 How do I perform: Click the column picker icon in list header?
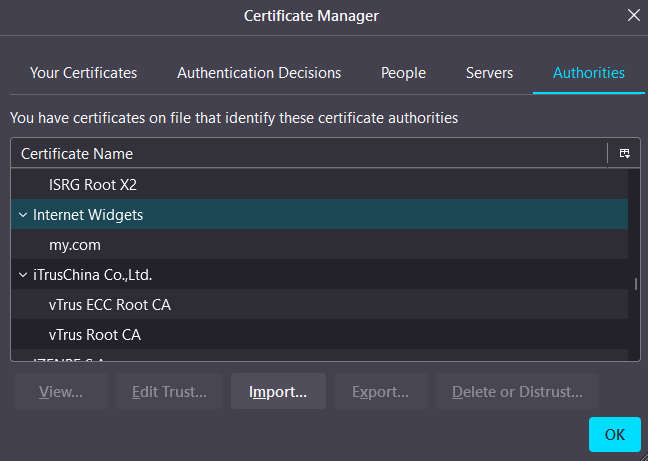point(624,154)
